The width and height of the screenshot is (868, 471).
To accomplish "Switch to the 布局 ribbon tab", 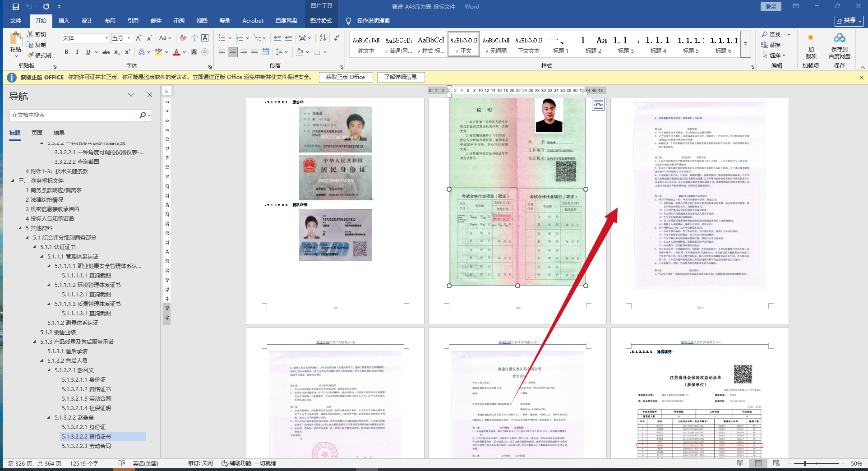I will 110,21.
